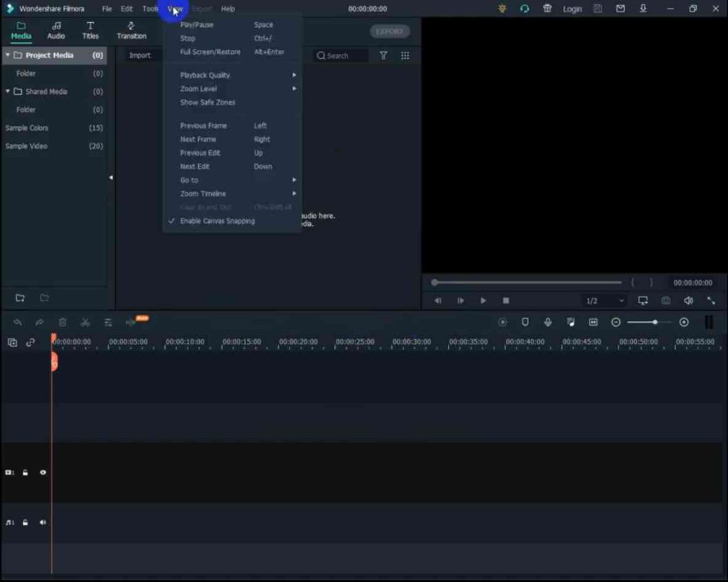Open the Titles tab
This screenshot has height=582, width=728.
[x=90, y=31]
